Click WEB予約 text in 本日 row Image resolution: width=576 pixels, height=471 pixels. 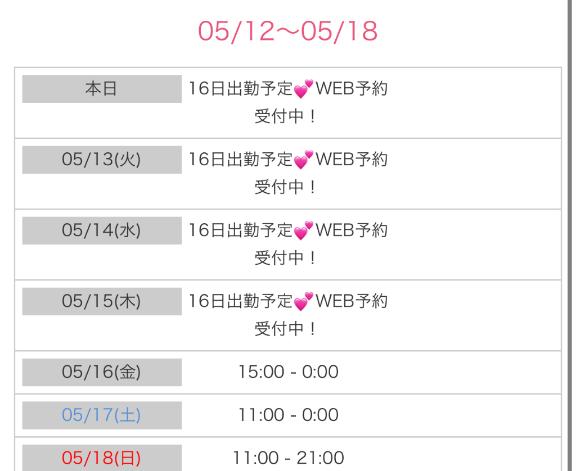click(351, 89)
